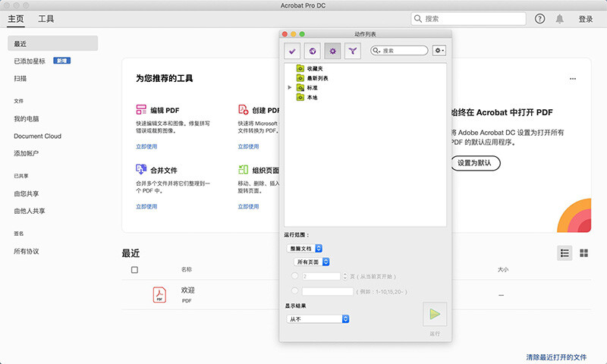
Task: Open 所有协议 in the sidebar
Action: 27,251
